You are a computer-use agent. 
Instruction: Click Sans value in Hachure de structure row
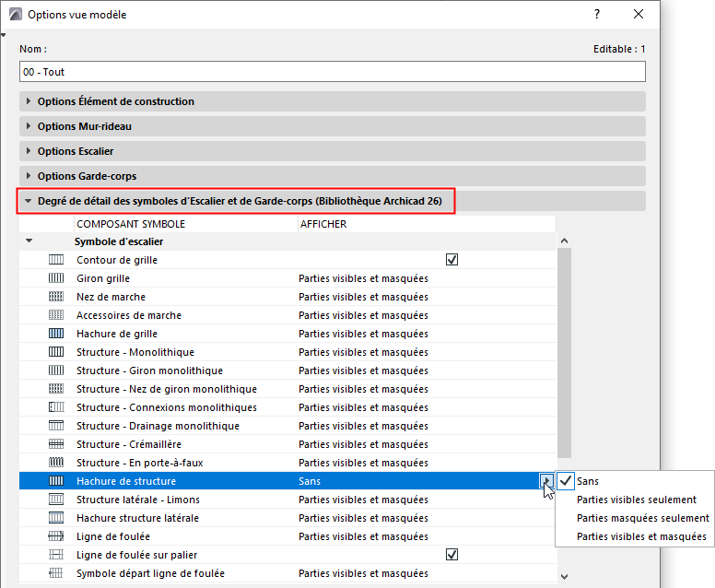[310, 481]
